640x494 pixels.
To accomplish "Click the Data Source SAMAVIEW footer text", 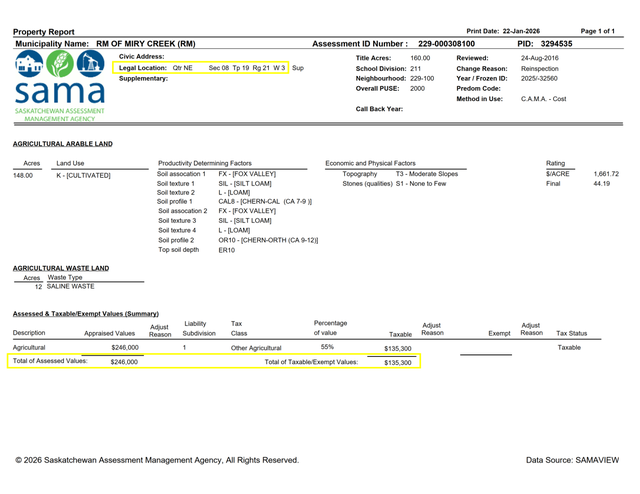I will click(576, 459).
